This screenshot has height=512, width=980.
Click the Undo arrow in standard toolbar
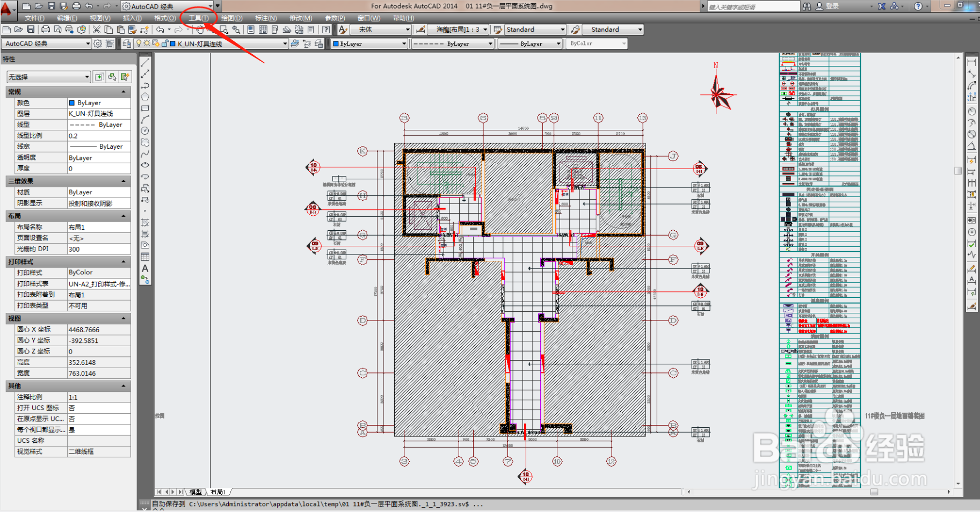160,30
